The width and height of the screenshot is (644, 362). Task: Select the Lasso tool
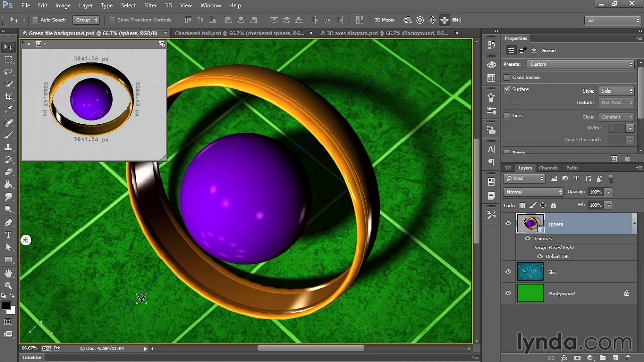tap(8, 72)
